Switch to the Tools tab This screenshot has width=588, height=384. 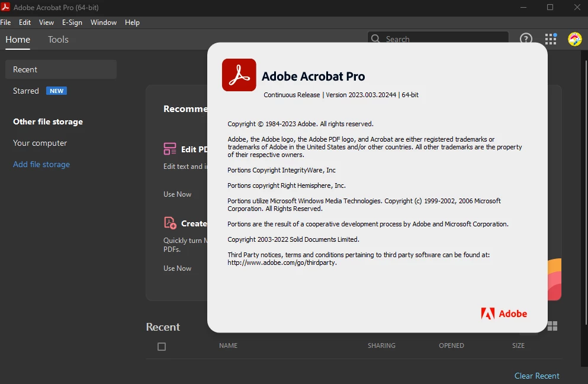tap(58, 40)
